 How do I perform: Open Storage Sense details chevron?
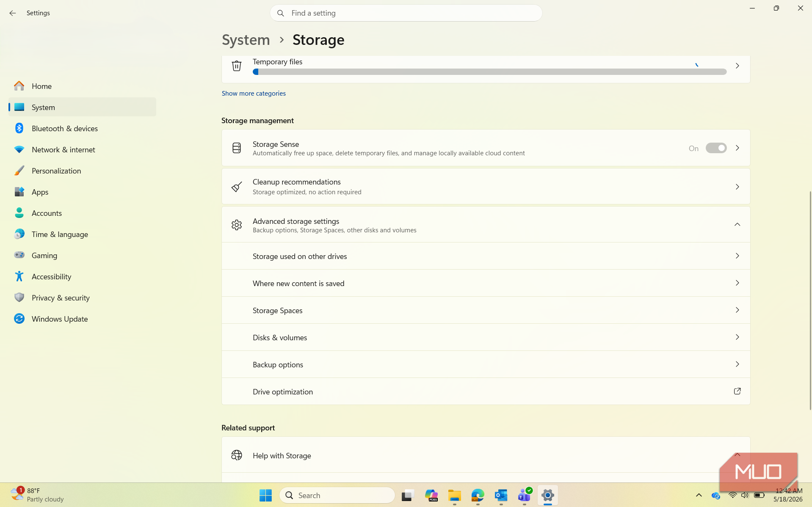click(x=737, y=148)
